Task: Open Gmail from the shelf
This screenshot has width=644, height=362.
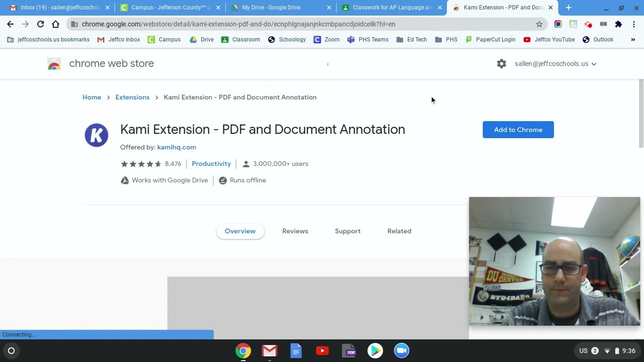Action: [270, 351]
